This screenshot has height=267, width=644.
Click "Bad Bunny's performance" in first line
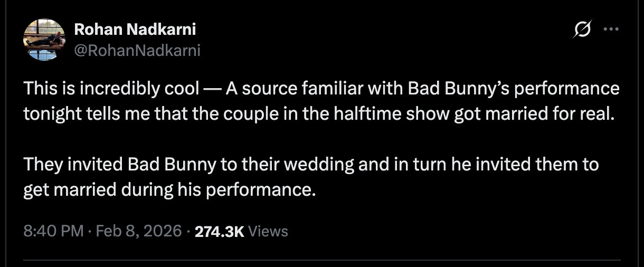pyautogui.click(x=513, y=89)
